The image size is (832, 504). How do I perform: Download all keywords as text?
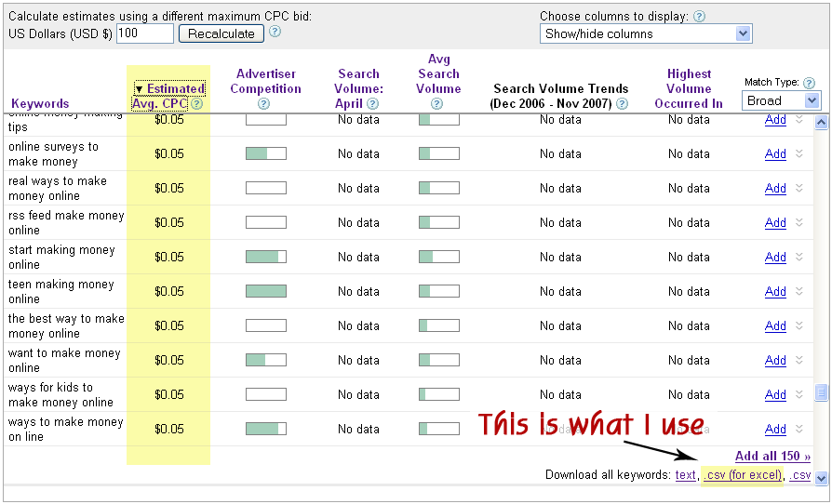tap(685, 475)
